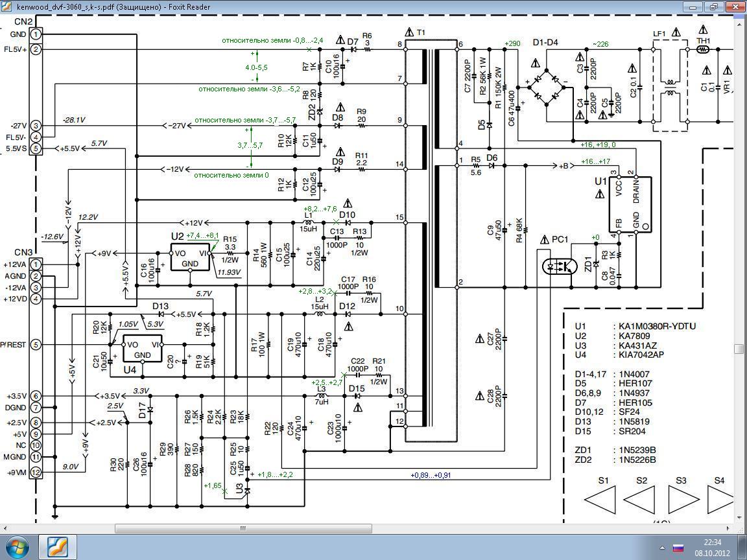Screen dimensions: 747x560
Task: Click the horizontal scrollbar thumb
Action: coord(243,528)
